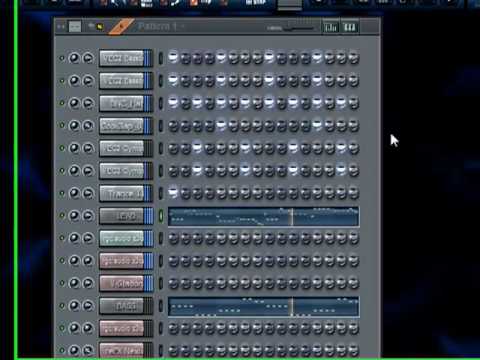Toggle the lit first step of Trance channel

pyautogui.click(x=173, y=193)
